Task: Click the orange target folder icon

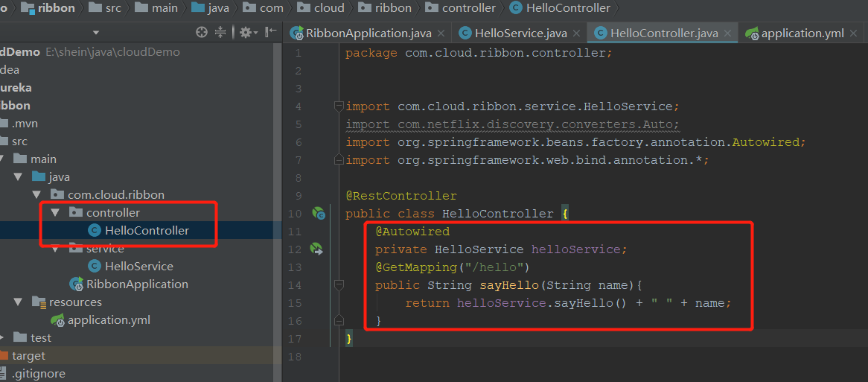Action: coord(4,355)
